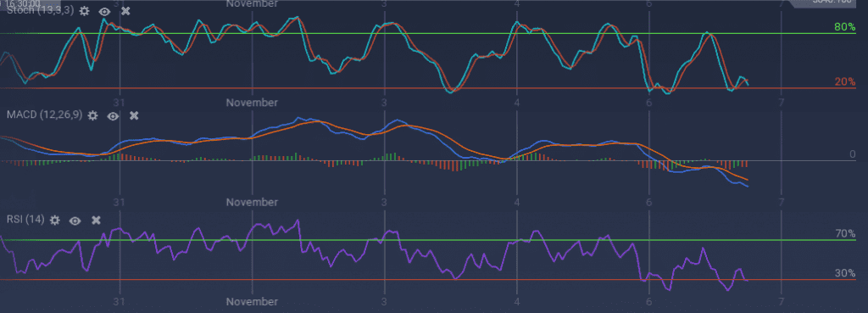Click the MACD zero line label
868x313 pixels.
pos(853,154)
